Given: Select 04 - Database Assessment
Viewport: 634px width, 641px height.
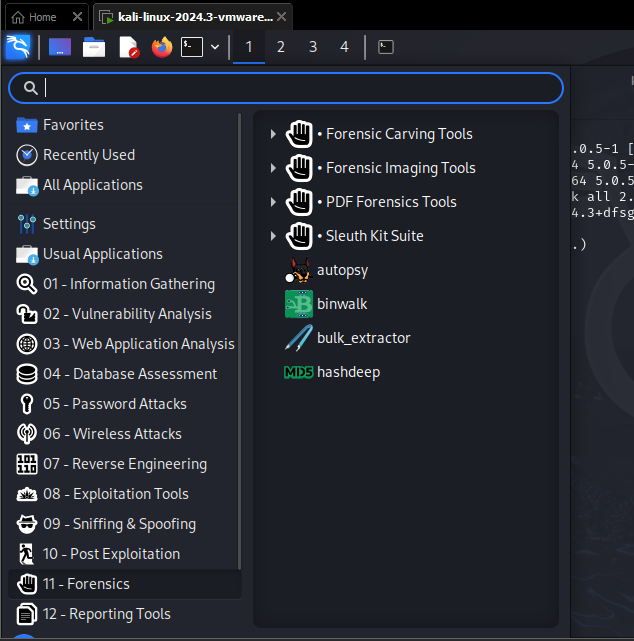Looking at the screenshot, I should tap(124, 374).
